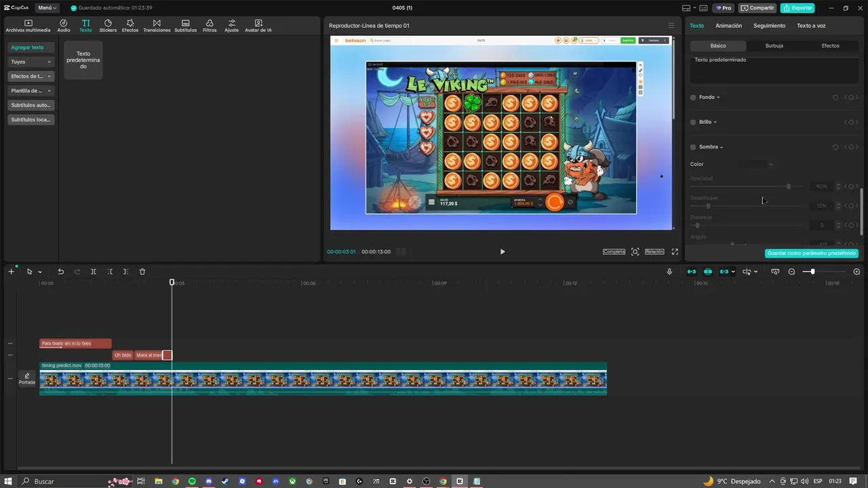868x488 pixels.
Task: Open the Efectos panel in the top toolbar
Action: pyautogui.click(x=130, y=26)
